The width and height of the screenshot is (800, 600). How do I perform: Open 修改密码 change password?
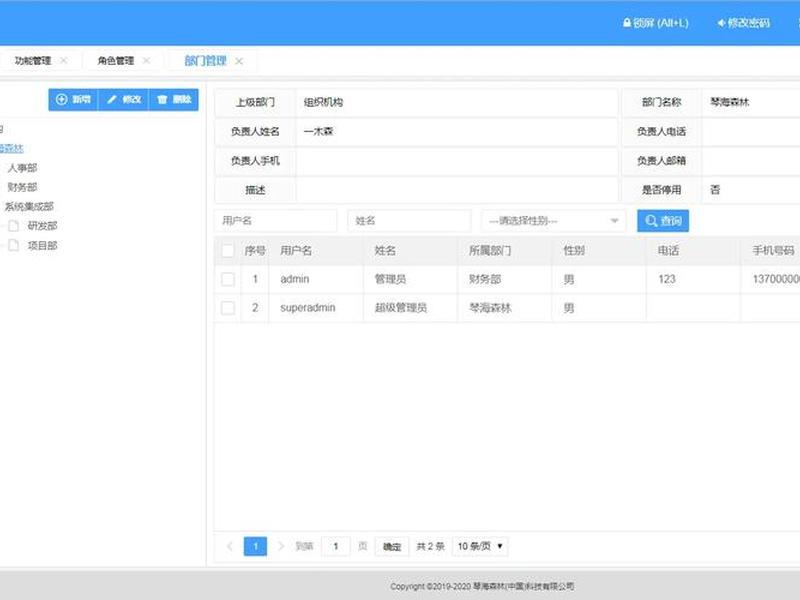pyautogui.click(x=743, y=23)
